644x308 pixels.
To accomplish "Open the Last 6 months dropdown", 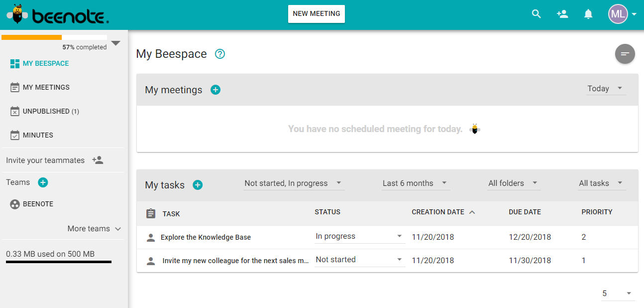I will tap(415, 183).
